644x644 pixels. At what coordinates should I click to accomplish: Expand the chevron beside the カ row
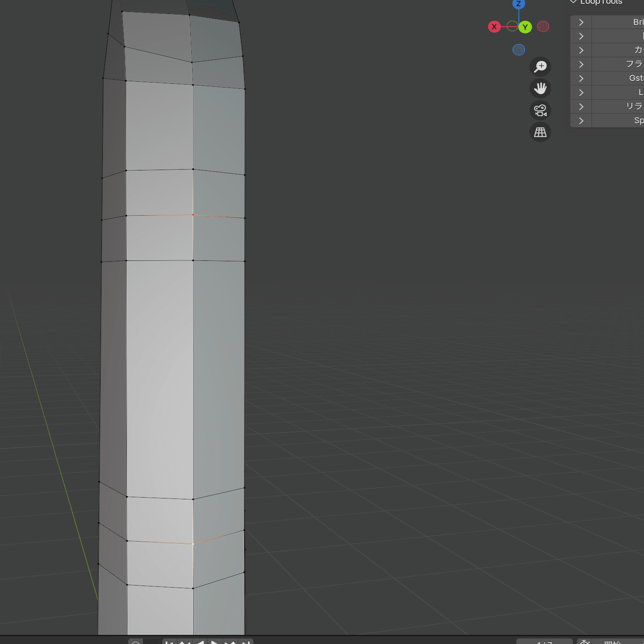coord(581,50)
